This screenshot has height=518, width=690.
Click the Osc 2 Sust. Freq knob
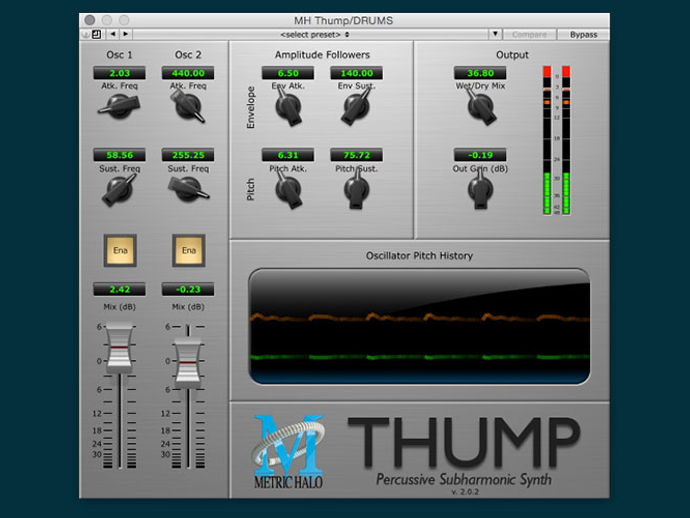tap(188, 189)
